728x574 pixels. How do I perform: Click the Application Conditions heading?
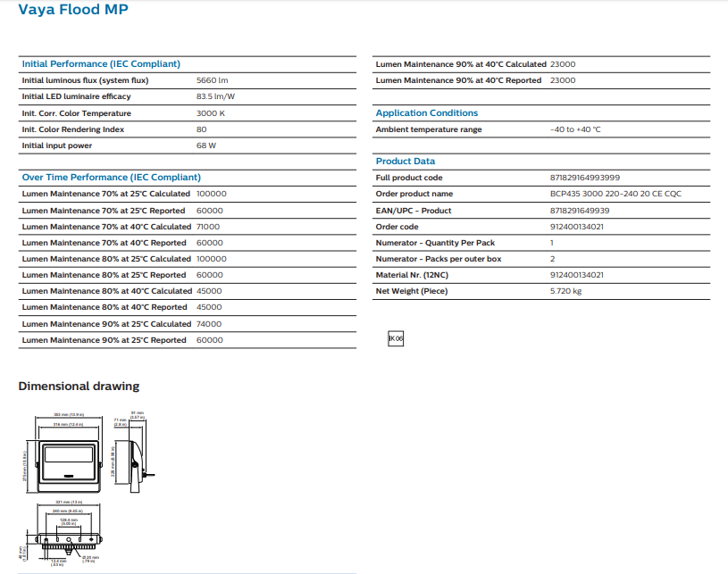coord(427,112)
